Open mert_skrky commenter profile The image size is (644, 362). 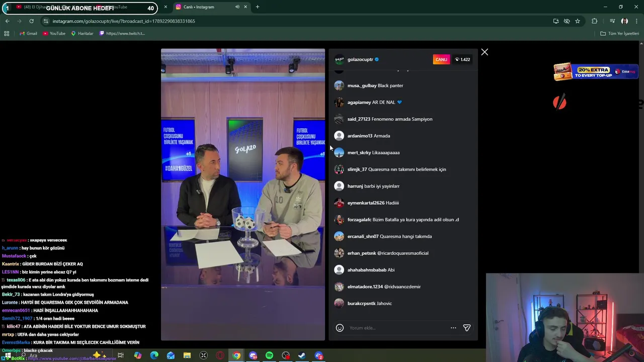tap(359, 152)
